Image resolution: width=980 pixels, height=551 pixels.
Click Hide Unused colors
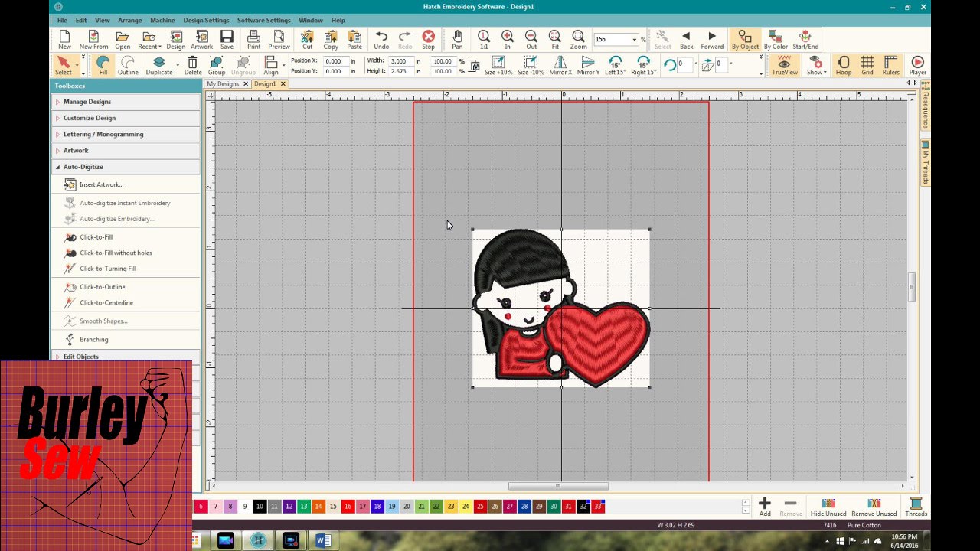(828, 507)
